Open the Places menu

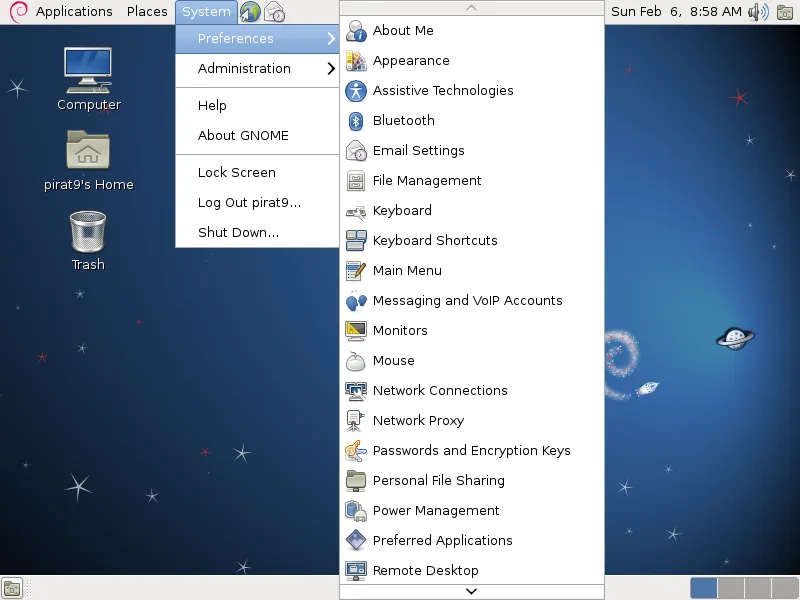[x=147, y=12]
